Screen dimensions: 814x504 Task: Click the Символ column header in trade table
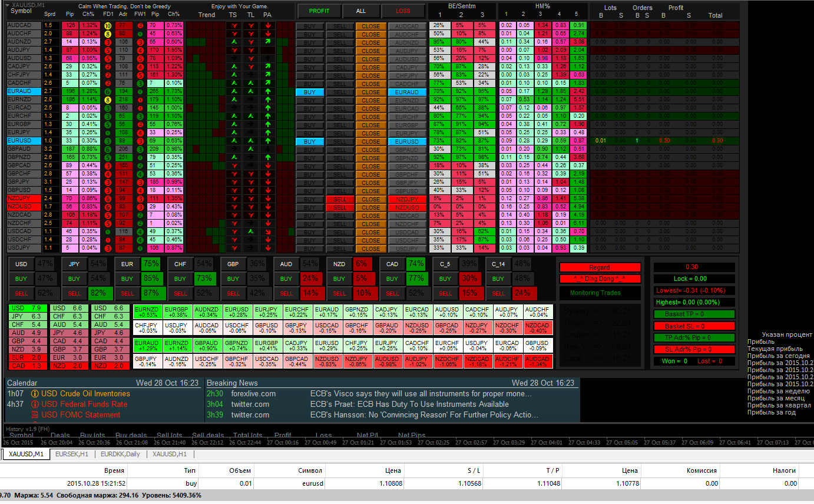click(312, 470)
